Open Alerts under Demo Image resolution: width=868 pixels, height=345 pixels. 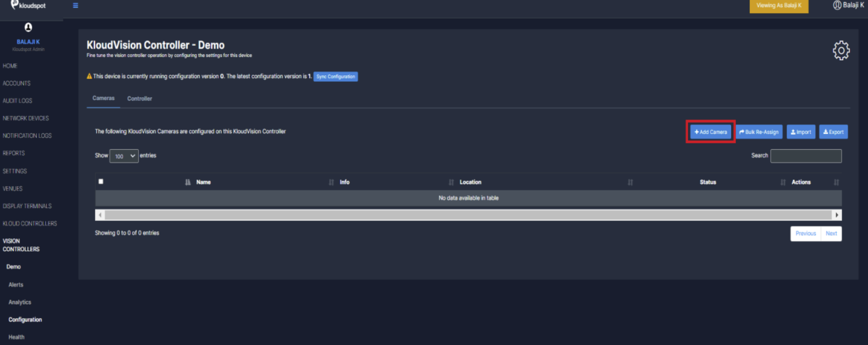[x=16, y=284]
